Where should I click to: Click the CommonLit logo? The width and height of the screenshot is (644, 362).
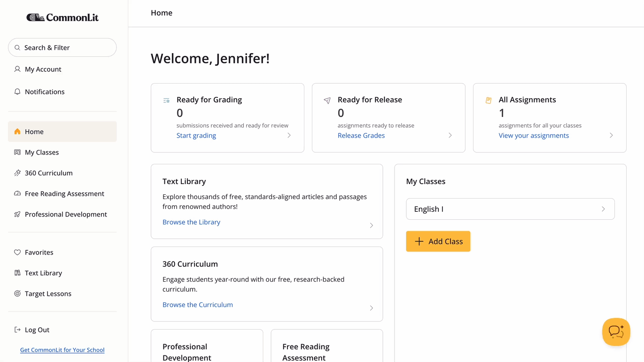click(62, 18)
